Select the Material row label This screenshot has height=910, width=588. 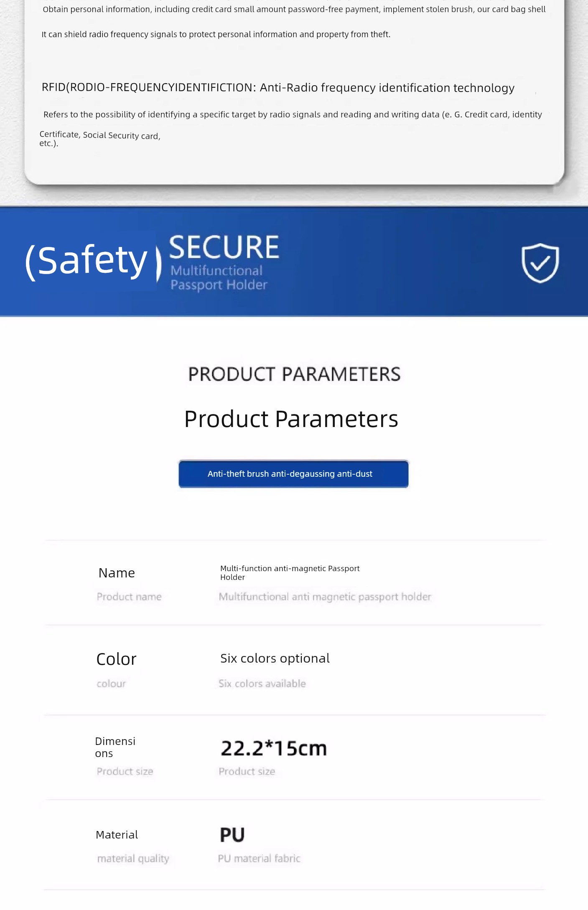pyautogui.click(x=117, y=835)
